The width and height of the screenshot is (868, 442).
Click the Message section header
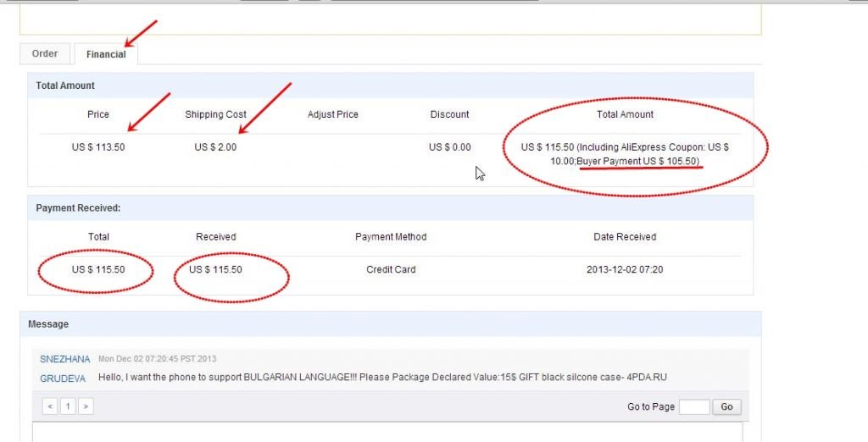48,323
